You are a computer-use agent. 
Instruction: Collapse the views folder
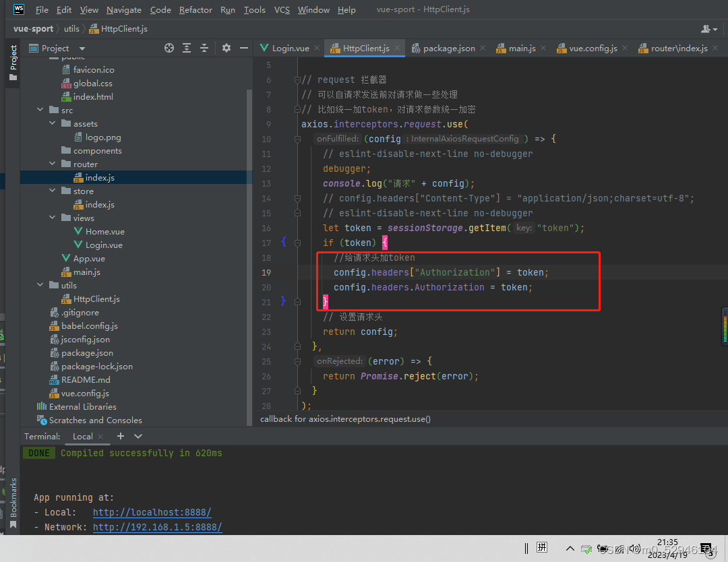click(x=53, y=218)
